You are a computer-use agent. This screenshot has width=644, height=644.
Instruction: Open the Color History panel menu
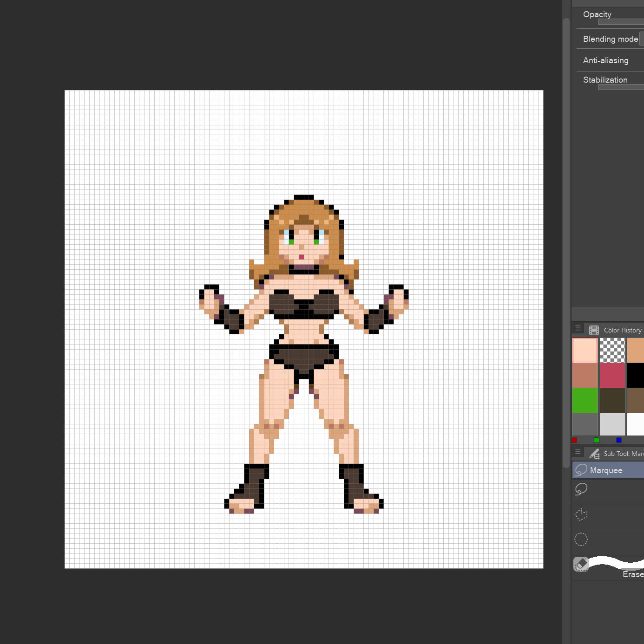(578, 328)
